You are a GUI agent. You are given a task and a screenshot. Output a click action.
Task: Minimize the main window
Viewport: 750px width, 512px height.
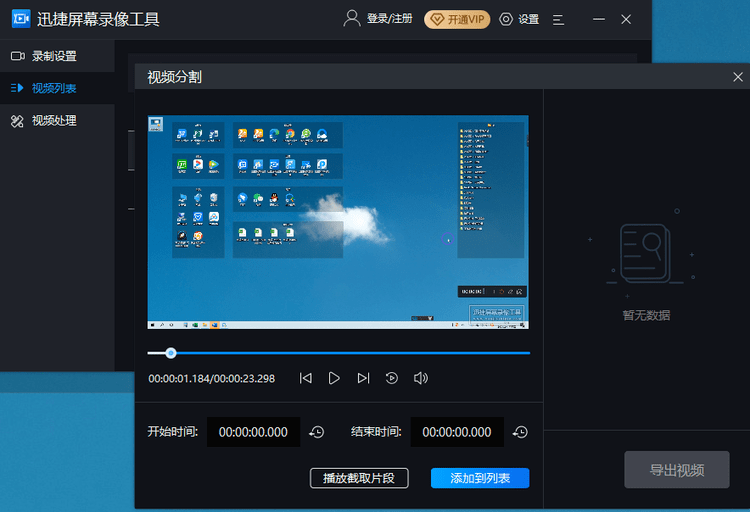[599, 20]
